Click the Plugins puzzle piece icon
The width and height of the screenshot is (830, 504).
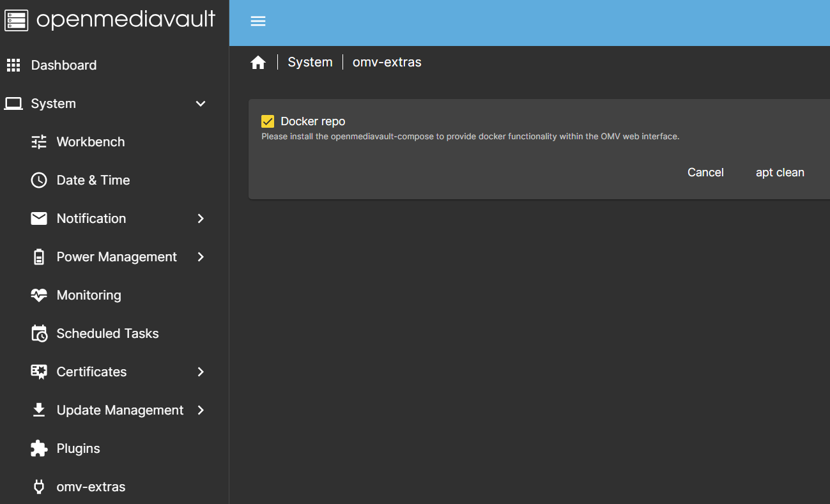(x=39, y=448)
